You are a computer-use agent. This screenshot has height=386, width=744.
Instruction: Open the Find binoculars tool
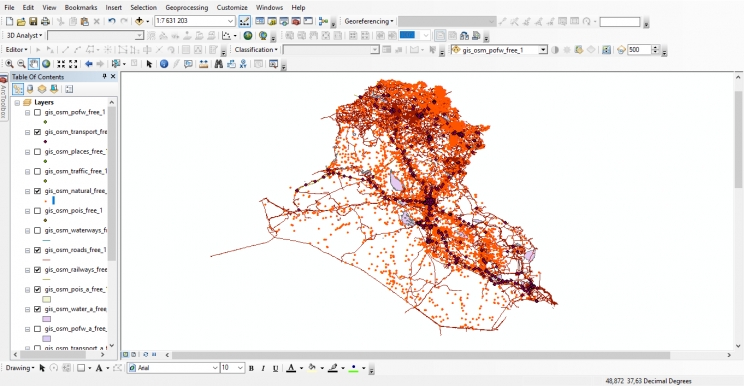[219, 64]
